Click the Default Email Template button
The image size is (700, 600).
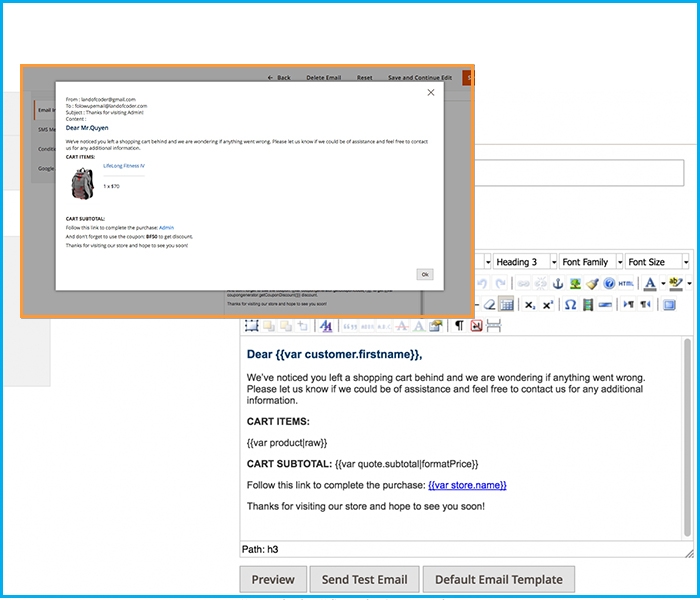point(499,579)
